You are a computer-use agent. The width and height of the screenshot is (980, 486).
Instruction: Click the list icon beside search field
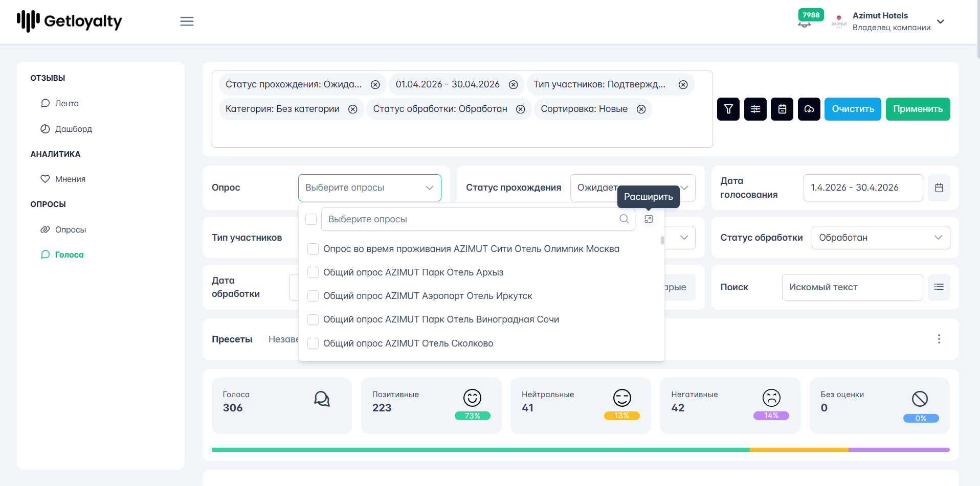point(939,287)
